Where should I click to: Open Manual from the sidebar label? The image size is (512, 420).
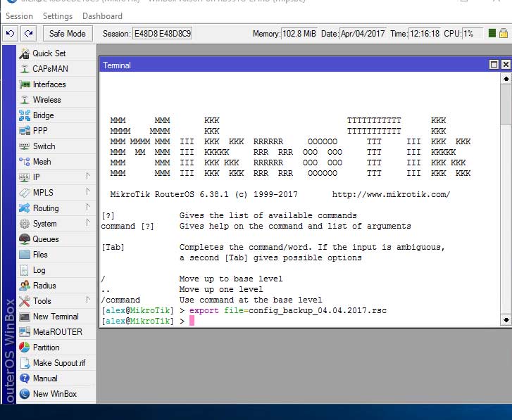pyautogui.click(x=45, y=378)
